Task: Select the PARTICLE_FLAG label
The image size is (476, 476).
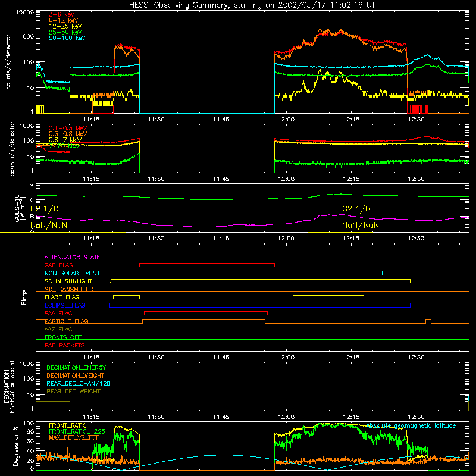Action: tap(67, 321)
